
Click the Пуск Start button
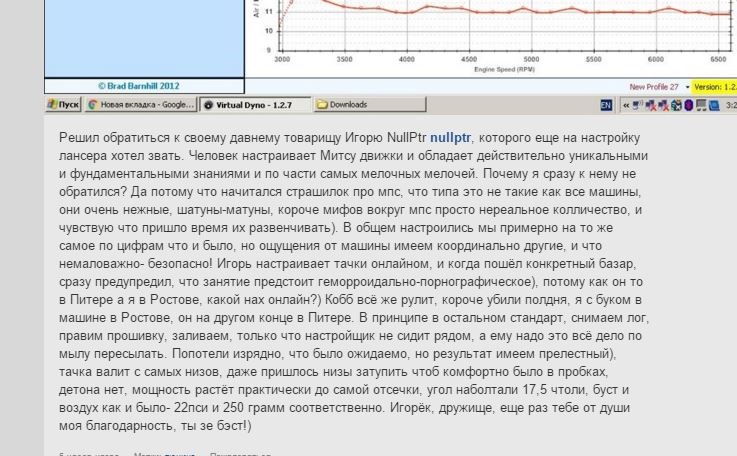[x=63, y=104]
